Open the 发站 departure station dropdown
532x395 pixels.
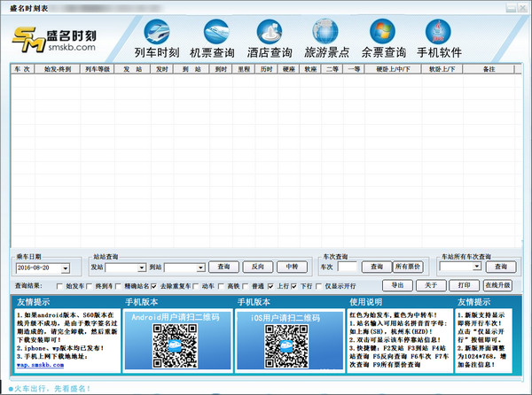pos(141,267)
